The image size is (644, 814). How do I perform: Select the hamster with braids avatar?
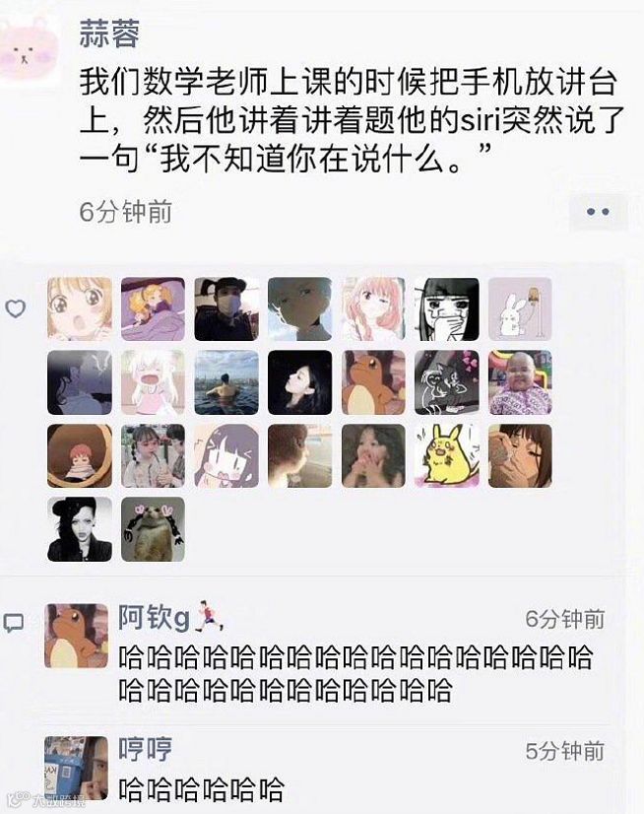point(153,529)
